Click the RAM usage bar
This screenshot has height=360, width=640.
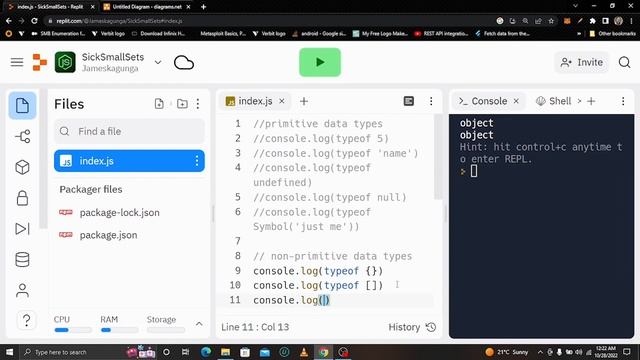click(x=119, y=330)
